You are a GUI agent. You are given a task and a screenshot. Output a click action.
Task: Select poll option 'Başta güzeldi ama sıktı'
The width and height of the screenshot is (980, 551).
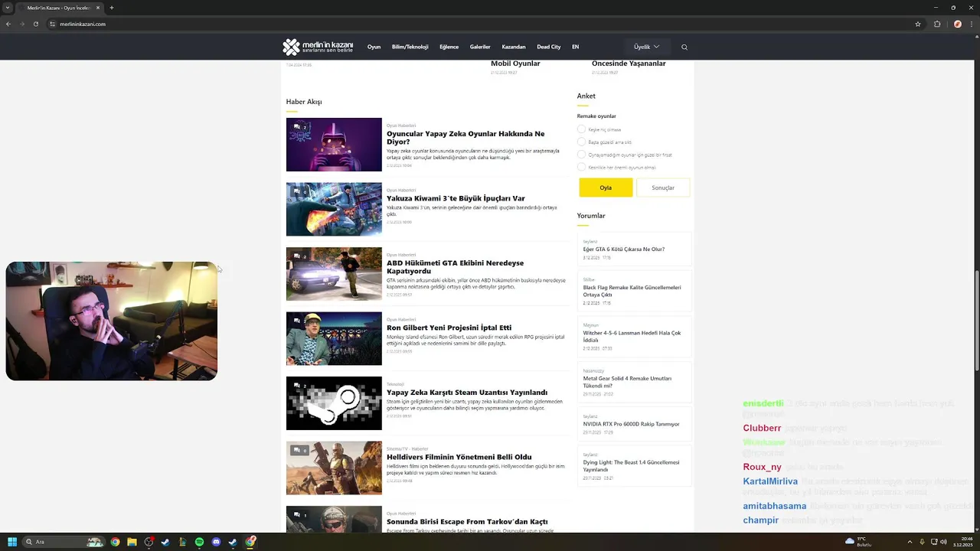[x=581, y=142]
